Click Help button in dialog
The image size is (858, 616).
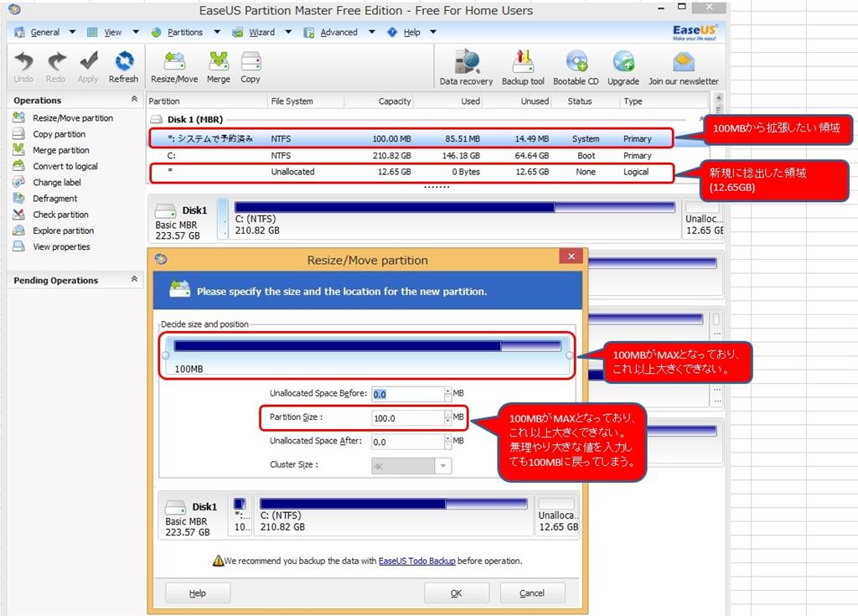[x=198, y=593]
